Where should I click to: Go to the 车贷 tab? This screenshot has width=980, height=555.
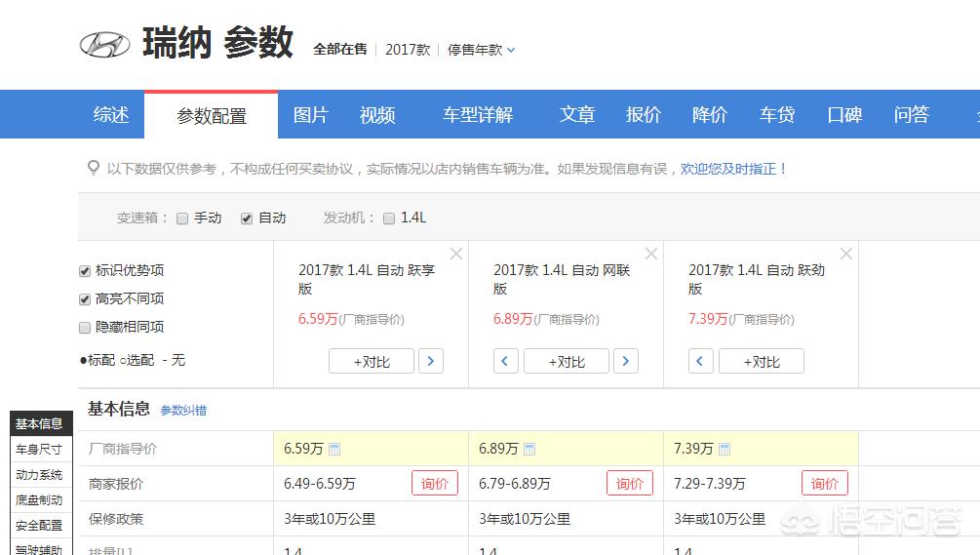click(x=777, y=114)
